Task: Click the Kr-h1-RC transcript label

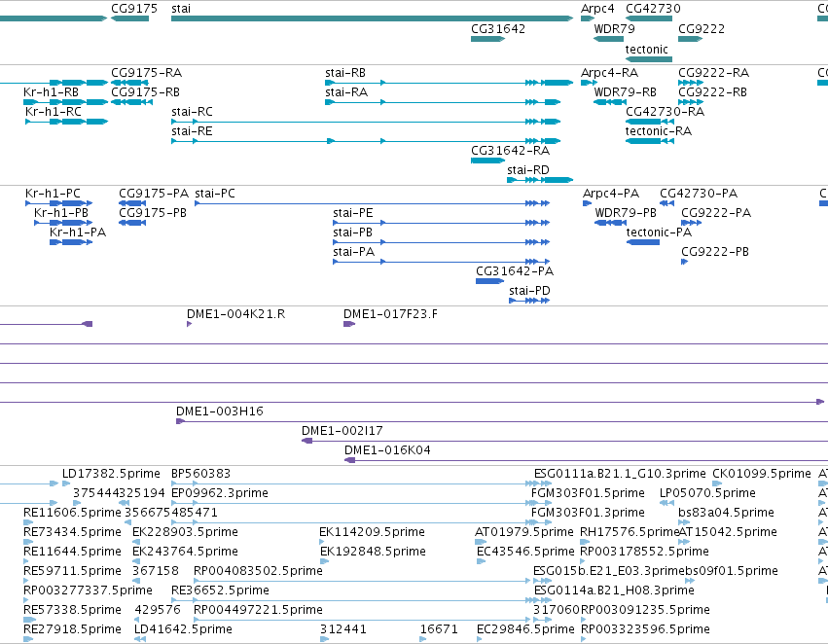Action: click(54, 112)
